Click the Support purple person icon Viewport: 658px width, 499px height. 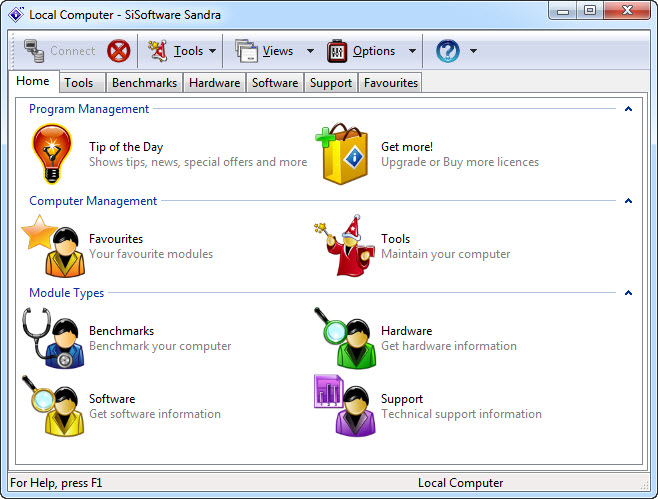(345, 406)
